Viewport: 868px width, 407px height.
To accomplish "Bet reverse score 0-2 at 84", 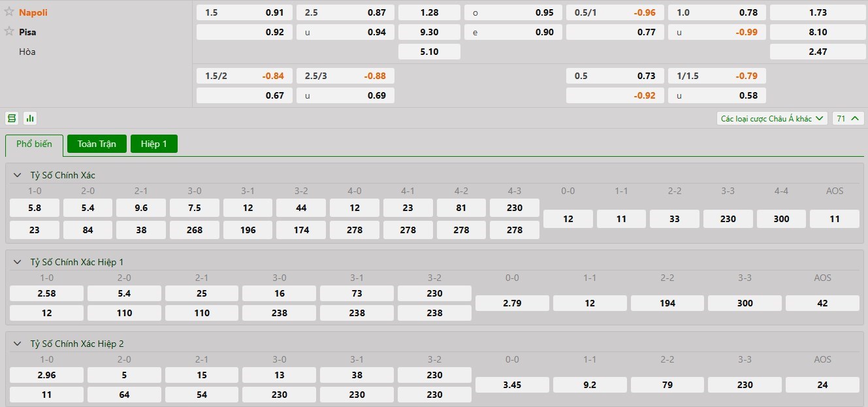I will (x=88, y=230).
